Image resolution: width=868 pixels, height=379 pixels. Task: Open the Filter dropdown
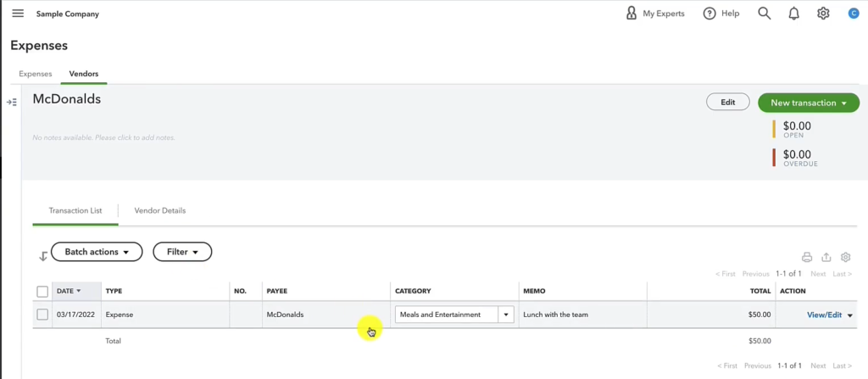[x=182, y=252]
